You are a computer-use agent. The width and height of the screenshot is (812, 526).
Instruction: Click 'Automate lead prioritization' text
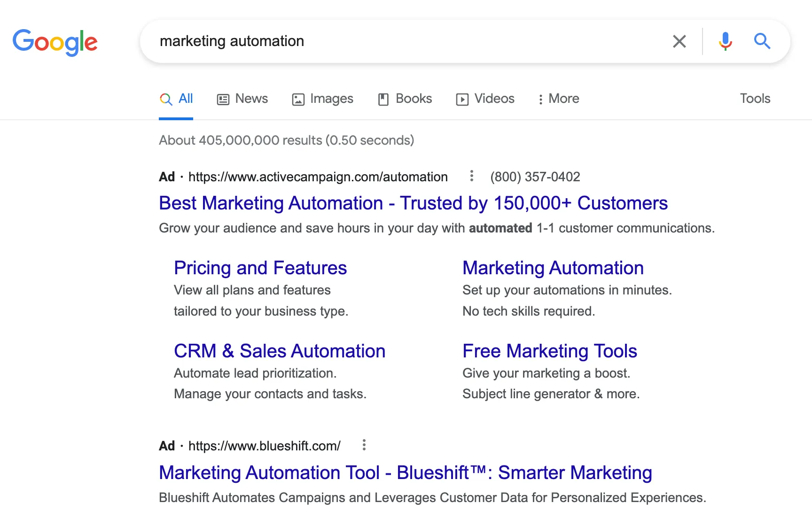coord(255,373)
